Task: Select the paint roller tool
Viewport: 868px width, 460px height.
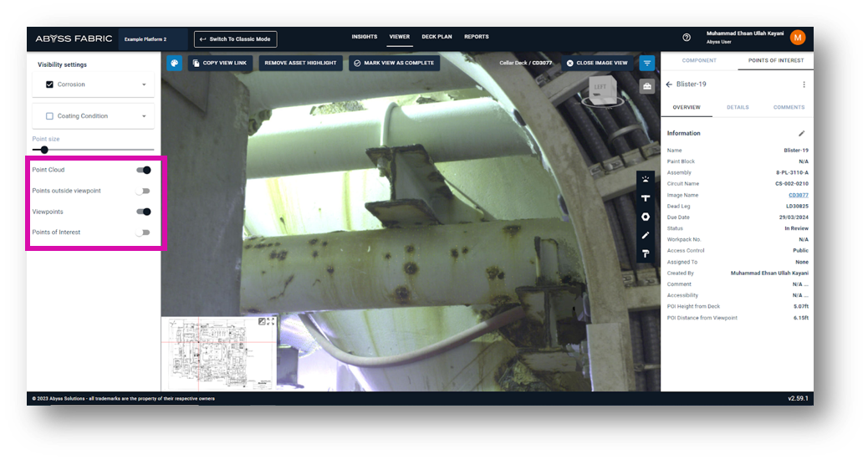Action: (646, 253)
